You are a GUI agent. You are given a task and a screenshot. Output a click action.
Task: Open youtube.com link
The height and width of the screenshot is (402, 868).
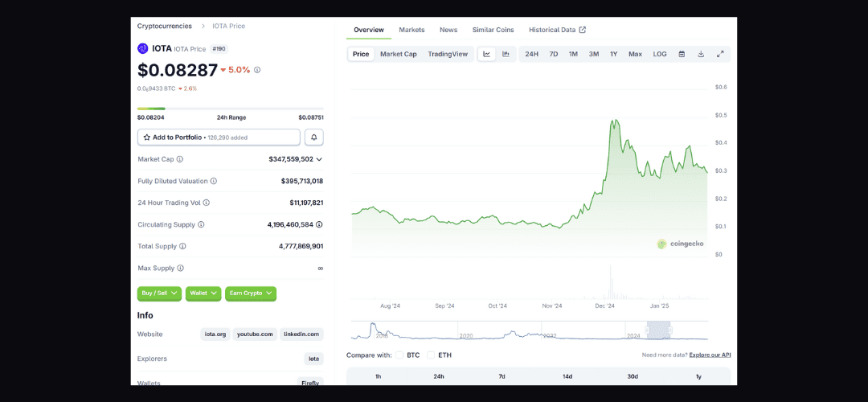[x=255, y=334]
